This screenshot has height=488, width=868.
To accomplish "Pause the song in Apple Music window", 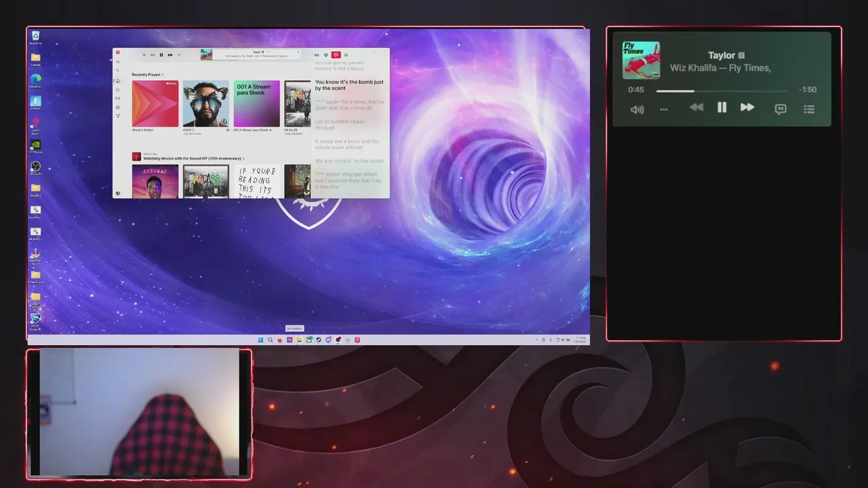I will (161, 55).
